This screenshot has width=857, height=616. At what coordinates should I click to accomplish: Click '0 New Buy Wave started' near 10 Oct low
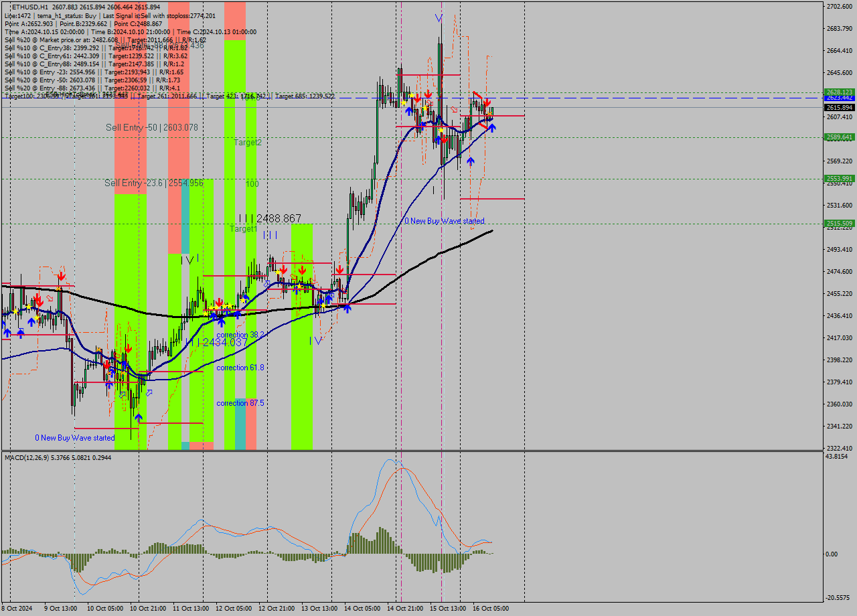pyautogui.click(x=75, y=438)
